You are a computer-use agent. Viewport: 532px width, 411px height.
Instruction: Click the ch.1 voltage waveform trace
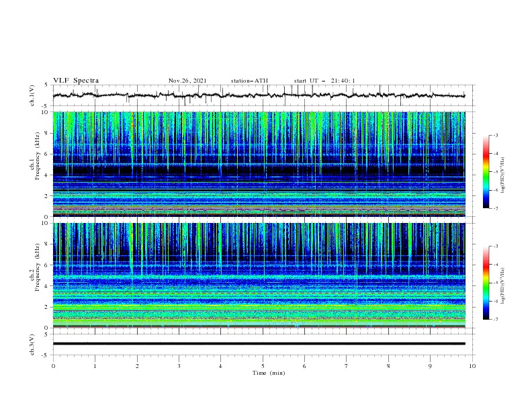259,95
